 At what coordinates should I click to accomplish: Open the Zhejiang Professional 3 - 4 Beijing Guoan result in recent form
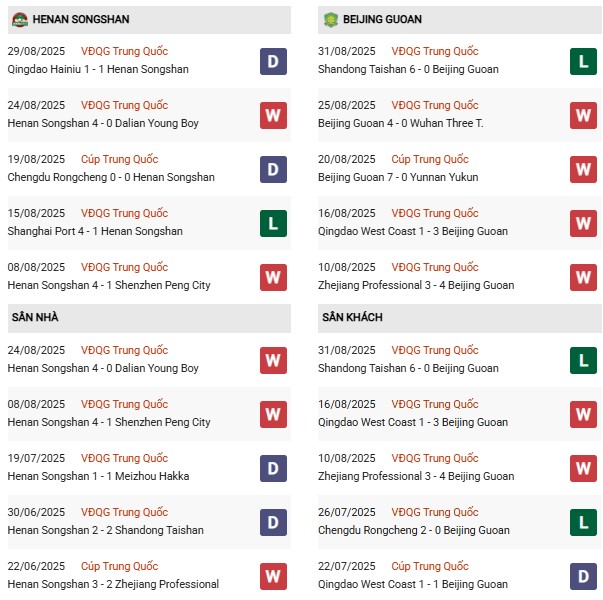click(x=416, y=285)
